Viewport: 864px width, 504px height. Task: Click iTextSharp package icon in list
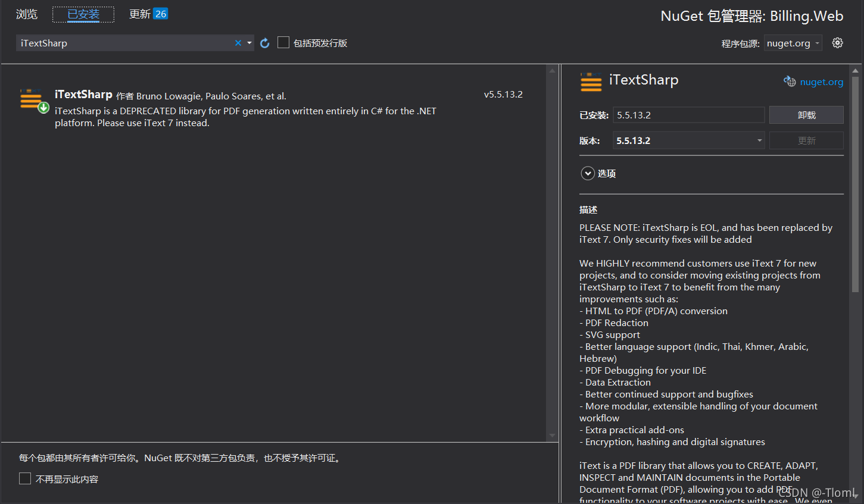(33, 101)
